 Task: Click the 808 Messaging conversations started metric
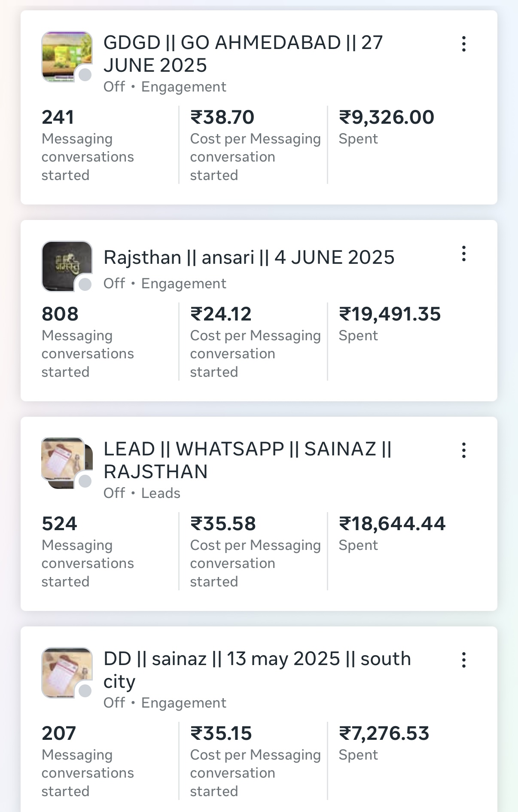[60, 314]
